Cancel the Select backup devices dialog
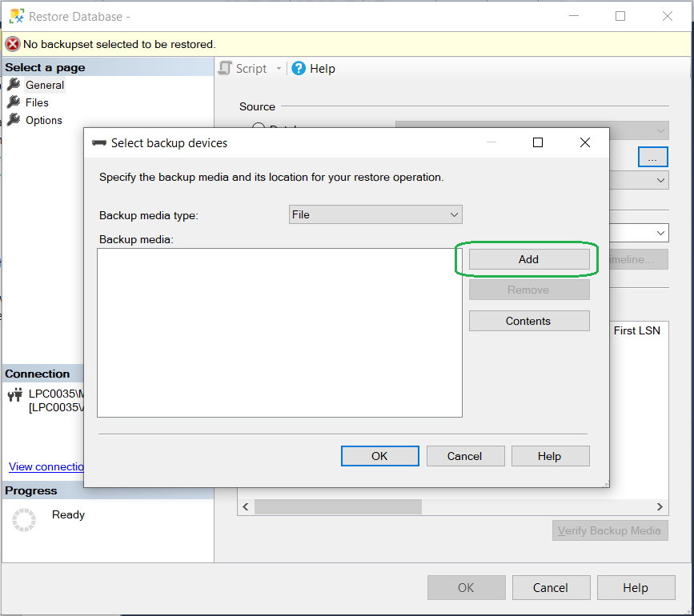694x616 pixels. click(465, 456)
